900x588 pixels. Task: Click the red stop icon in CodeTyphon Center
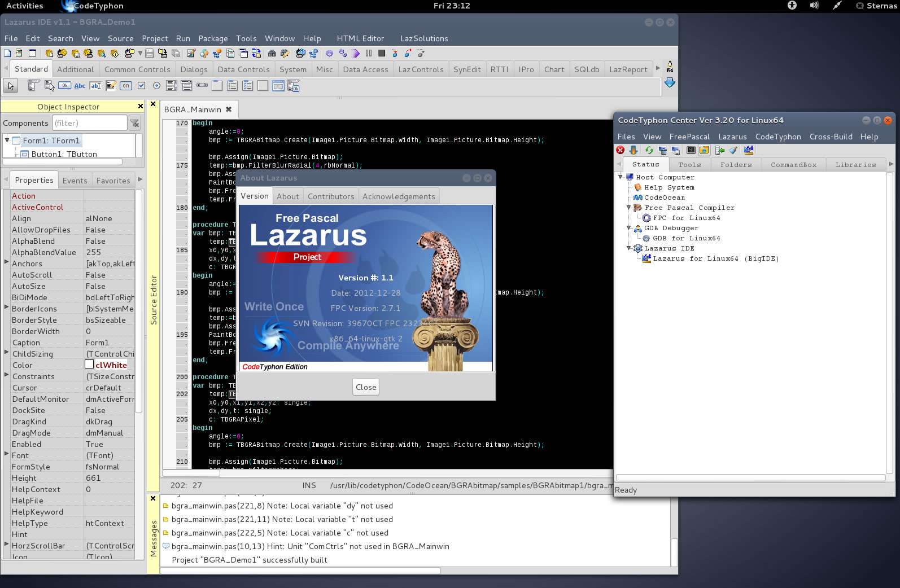[621, 150]
